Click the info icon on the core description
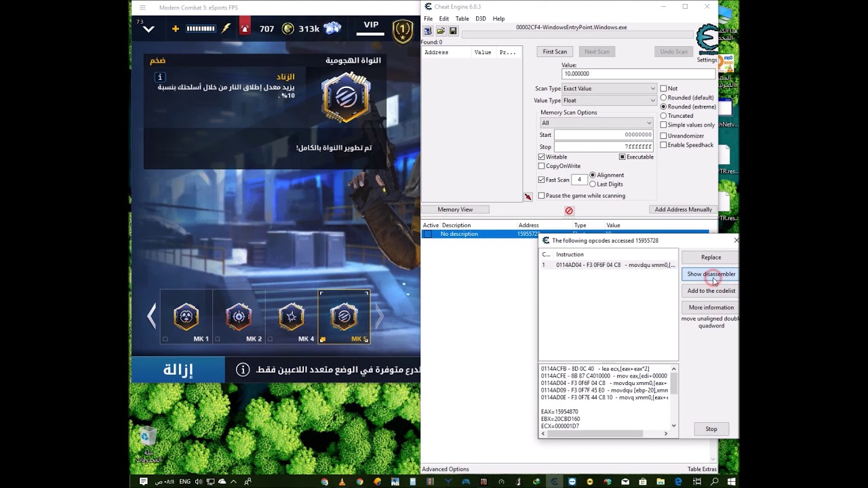Image resolution: width=868 pixels, height=488 pixels. (x=159, y=77)
